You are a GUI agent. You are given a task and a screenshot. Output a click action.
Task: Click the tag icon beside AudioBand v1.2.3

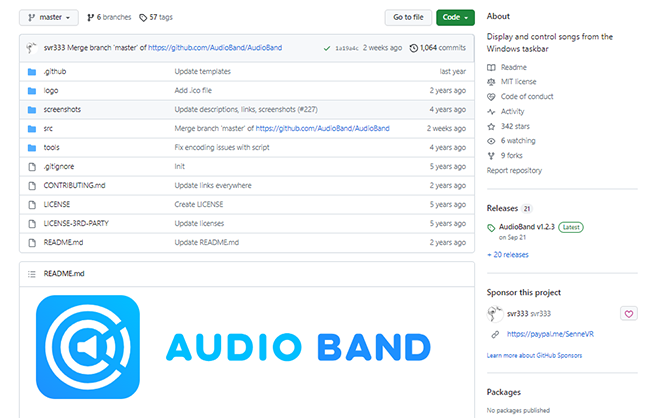coord(491,228)
